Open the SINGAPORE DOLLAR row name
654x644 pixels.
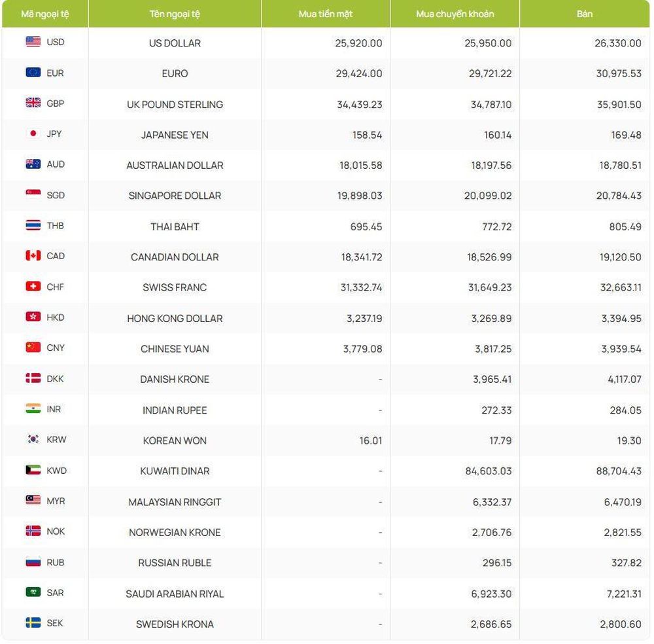[175, 195]
